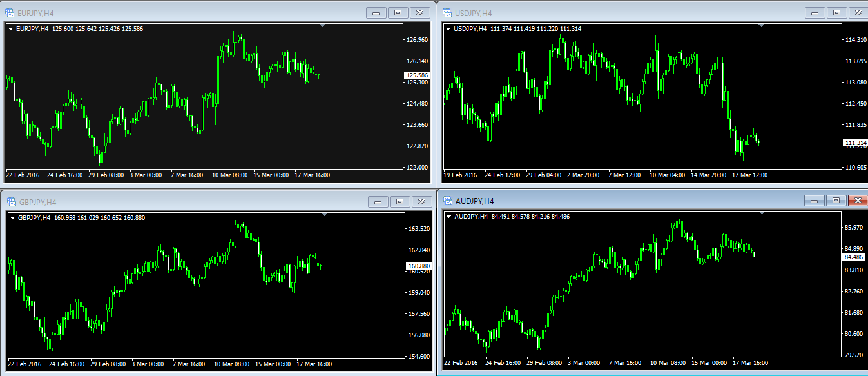Minimize the GBPJPY,H4 chart window

pyautogui.click(x=378, y=202)
